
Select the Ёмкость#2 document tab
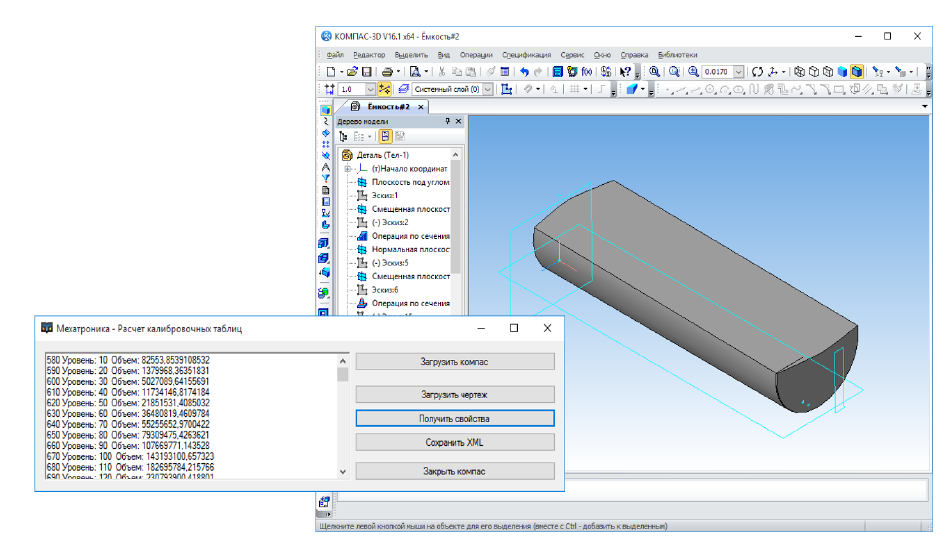tap(388, 106)
